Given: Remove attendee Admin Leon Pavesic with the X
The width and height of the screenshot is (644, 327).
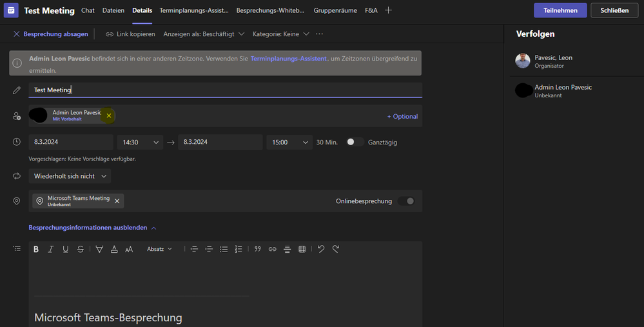Looking at the screenshot, I should pos(109,116).
